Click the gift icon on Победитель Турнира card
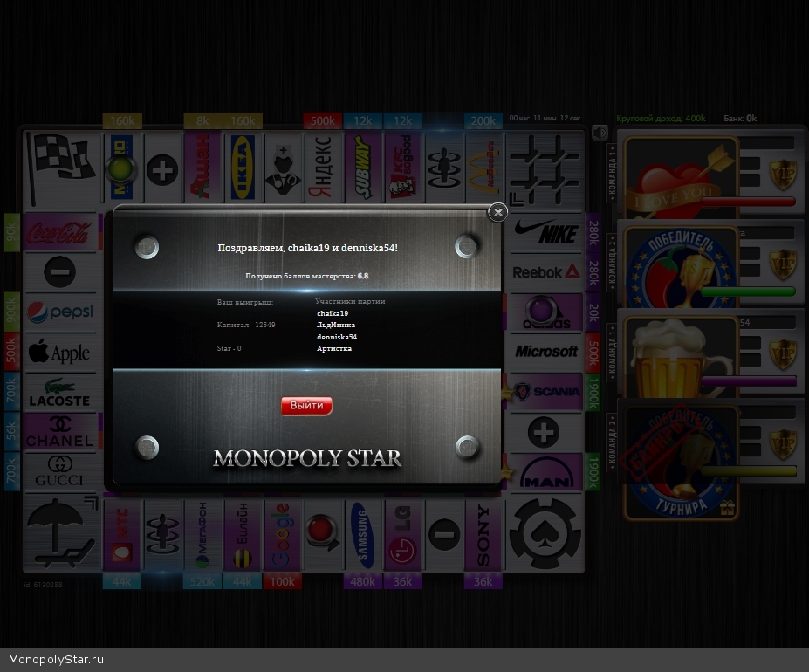The image size is (809, 672). tap(728, 508)
